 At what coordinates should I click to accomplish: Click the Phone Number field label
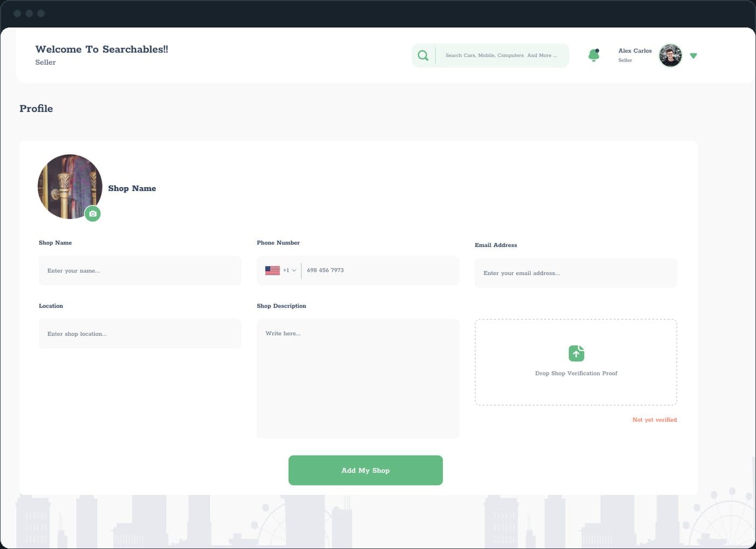[278, 243]
